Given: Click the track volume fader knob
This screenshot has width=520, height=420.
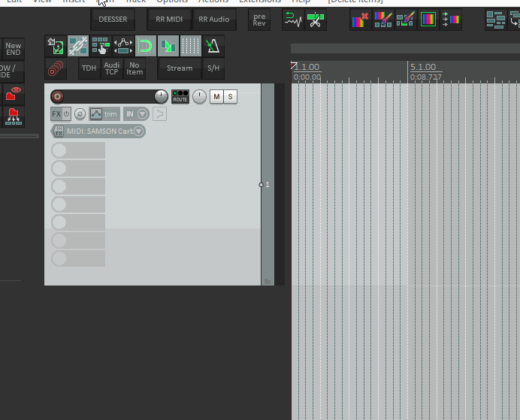Looking at the screenshot, I should [x=161, y=96].
